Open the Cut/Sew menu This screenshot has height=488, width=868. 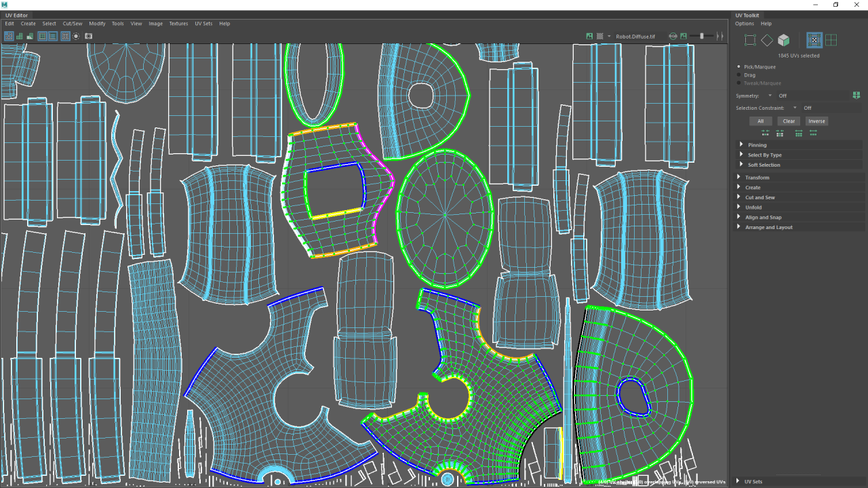tap(73, 24)
